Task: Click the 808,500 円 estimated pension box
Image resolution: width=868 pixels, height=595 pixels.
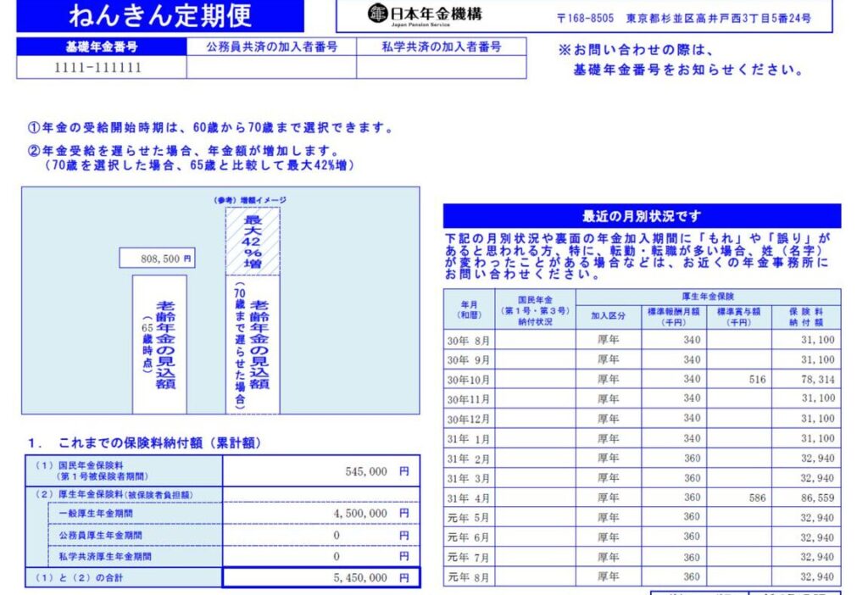Action: 157,258
